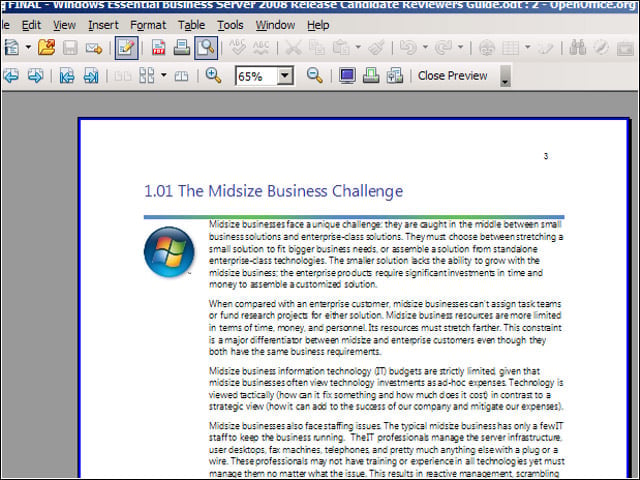Jump to the First Page icon

pyautogui.click(x=67, y=76)
